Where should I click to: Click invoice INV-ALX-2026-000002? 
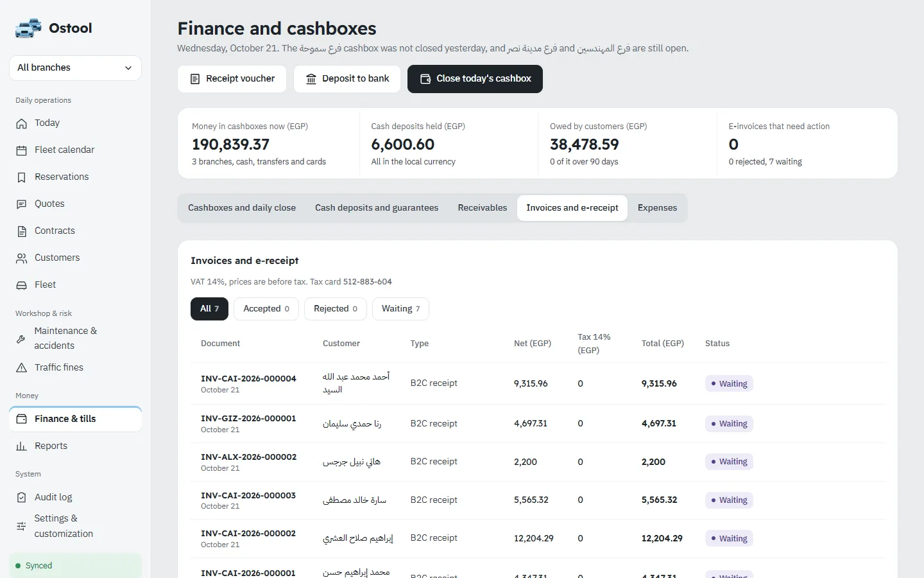[248, 457]
